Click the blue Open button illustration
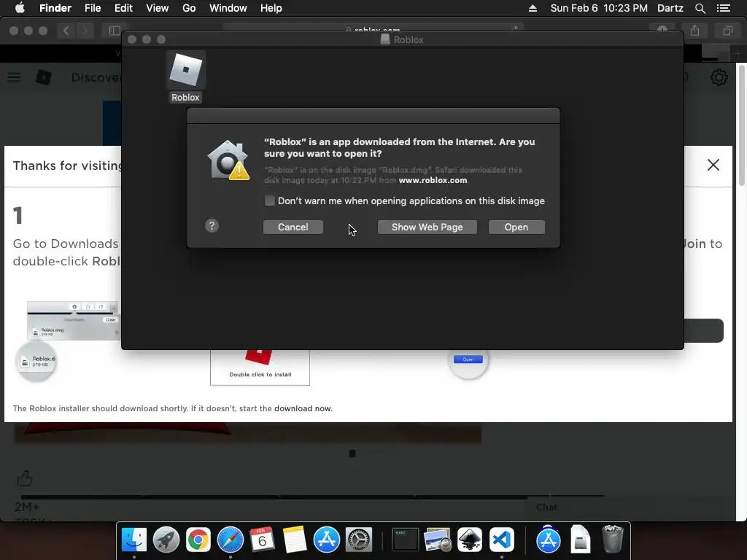 [x=468, y=359]
